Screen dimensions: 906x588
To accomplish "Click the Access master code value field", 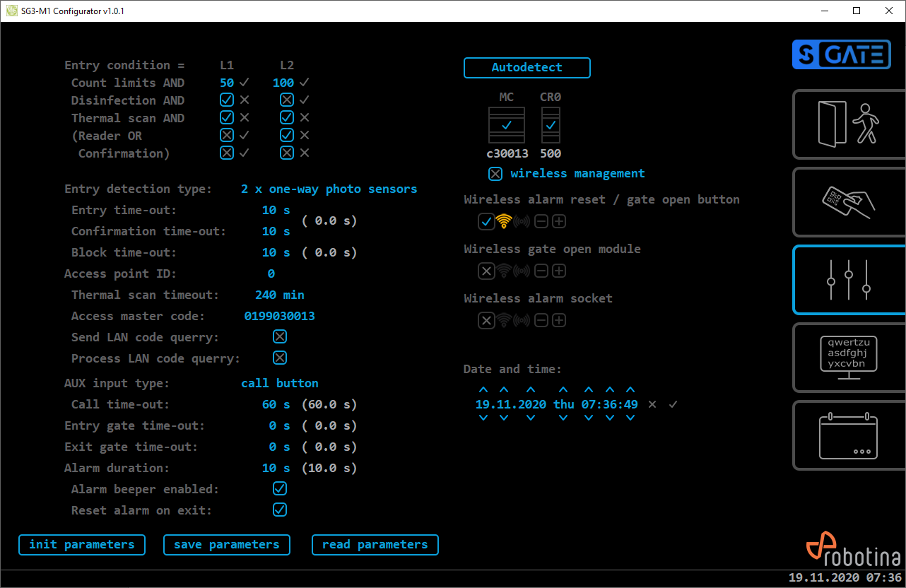I will 279,317.
